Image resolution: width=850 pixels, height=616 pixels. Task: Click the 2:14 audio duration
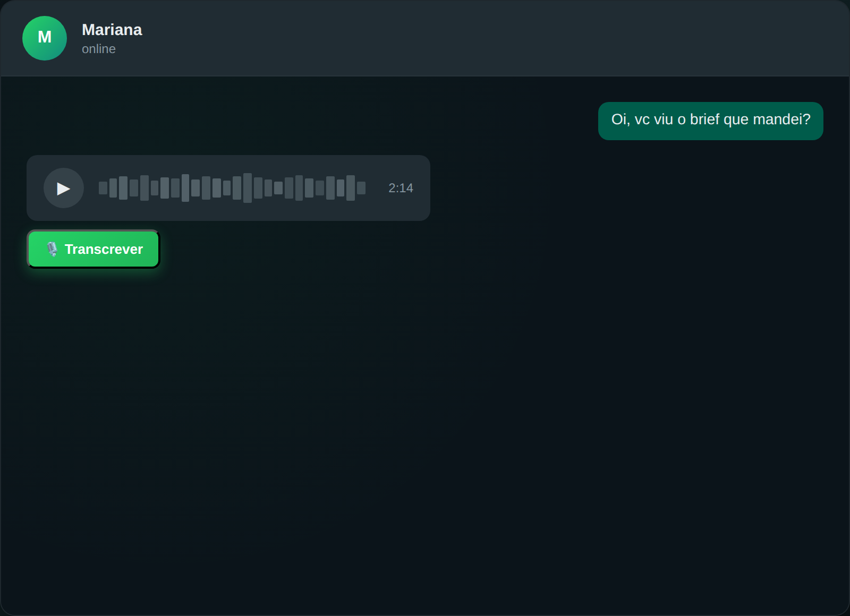pyautogui.click(x=401, y=188)
